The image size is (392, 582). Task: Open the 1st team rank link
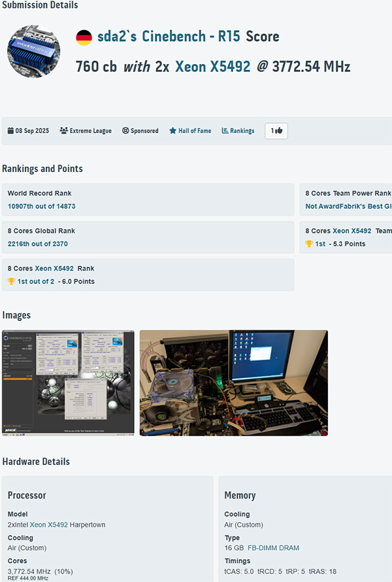[x=320, y=244]
